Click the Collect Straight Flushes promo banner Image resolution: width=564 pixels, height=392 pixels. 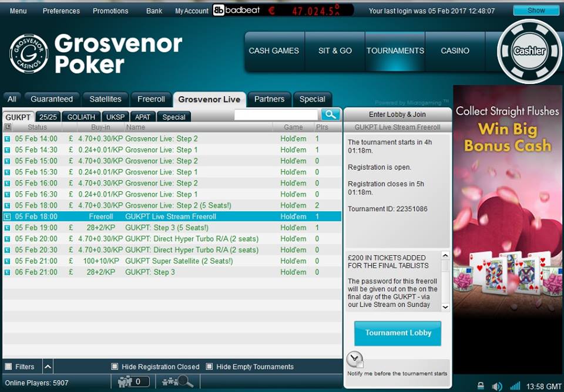tap(508, 230)
